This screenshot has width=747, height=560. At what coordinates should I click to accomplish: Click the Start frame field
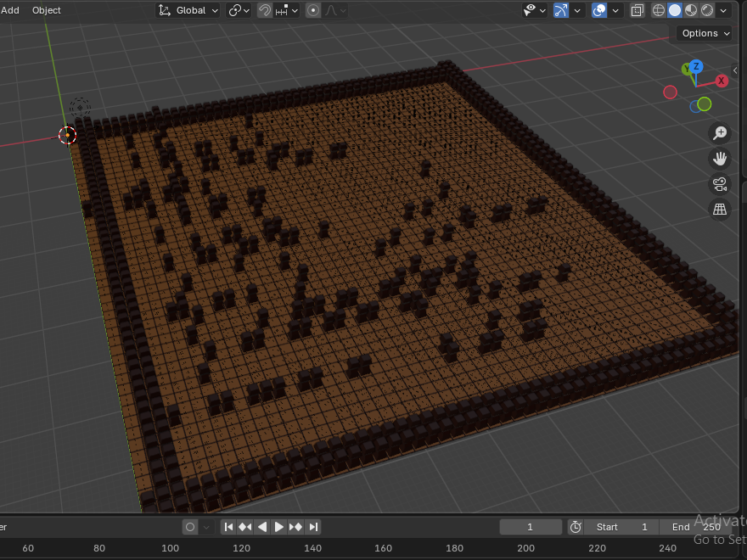click(621, 527)
